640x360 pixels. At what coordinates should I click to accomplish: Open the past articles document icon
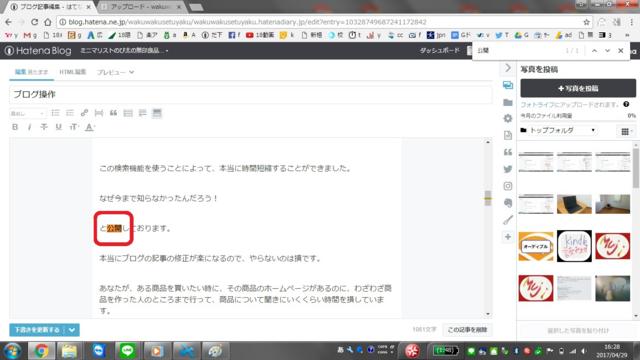[x=508, y=135]
